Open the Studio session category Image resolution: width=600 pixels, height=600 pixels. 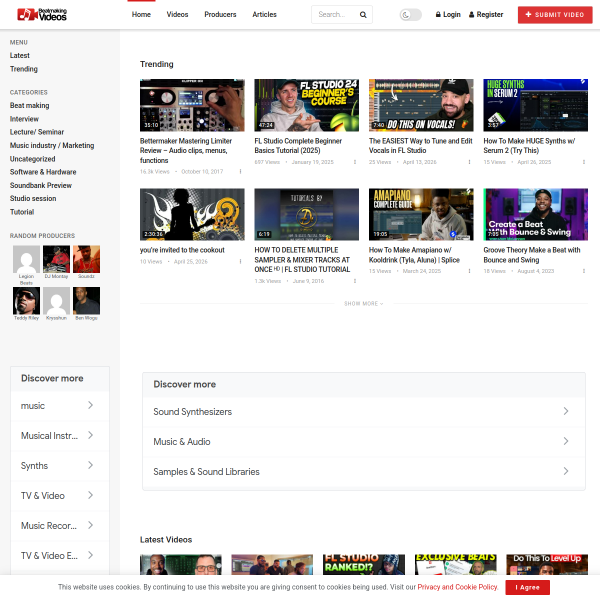(33, 198)
